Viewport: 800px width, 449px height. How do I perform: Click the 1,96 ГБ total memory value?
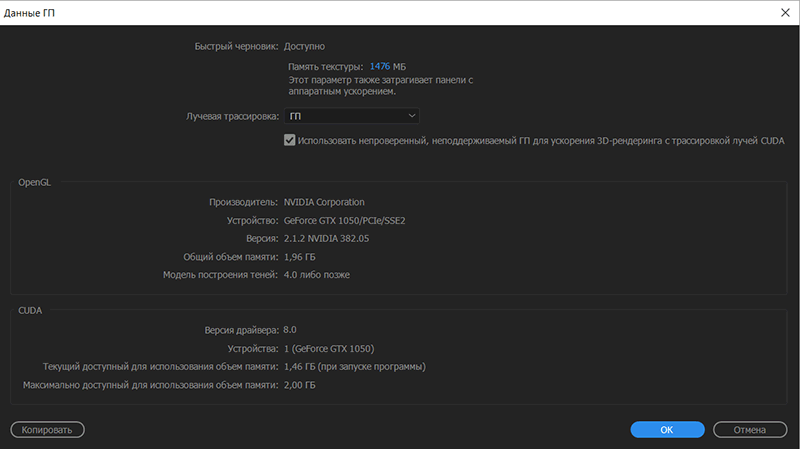pos(299,257)
